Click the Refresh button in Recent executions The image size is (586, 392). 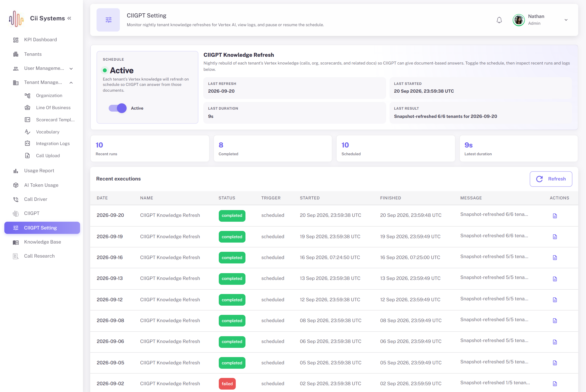(x=551, y=179)
